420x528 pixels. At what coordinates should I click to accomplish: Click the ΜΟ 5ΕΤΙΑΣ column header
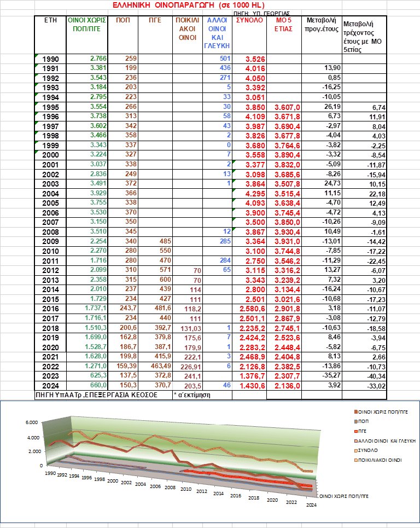tap(283, 24)
